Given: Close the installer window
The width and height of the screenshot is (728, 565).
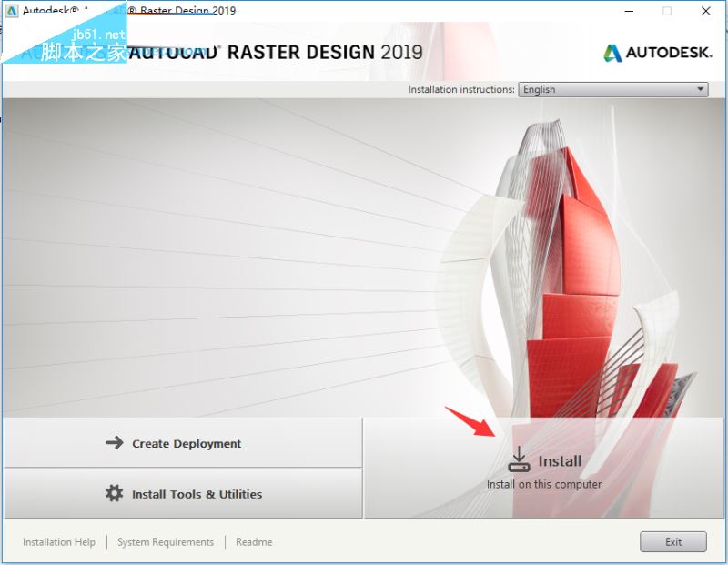Looking at the screenshot, I should pyautogui.click(x=706, y=11).
